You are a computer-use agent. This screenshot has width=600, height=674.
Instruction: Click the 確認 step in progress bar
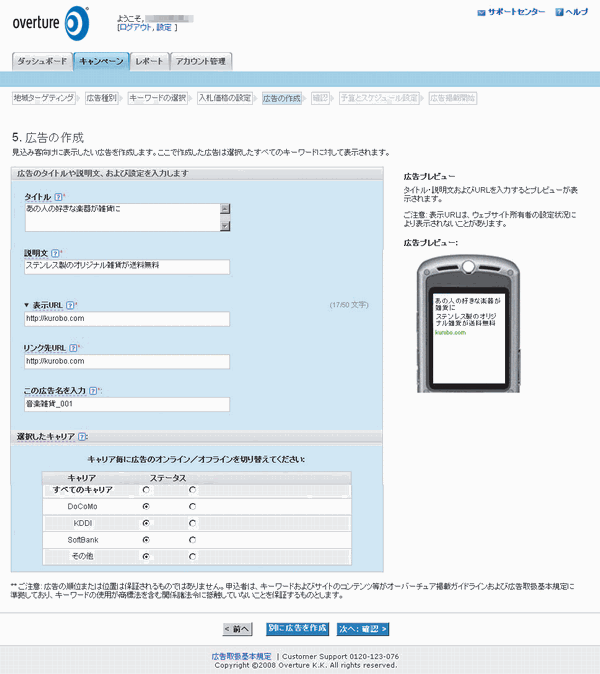320,98
